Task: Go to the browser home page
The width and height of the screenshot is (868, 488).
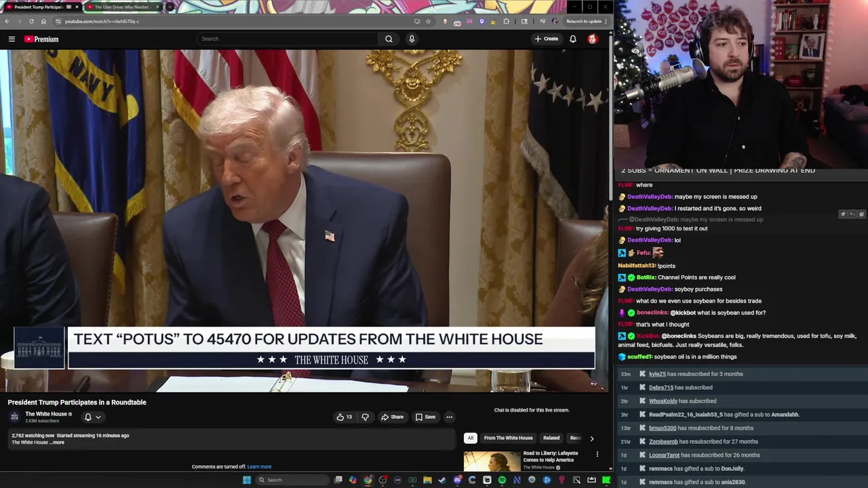Action: (x=43, y=21)
